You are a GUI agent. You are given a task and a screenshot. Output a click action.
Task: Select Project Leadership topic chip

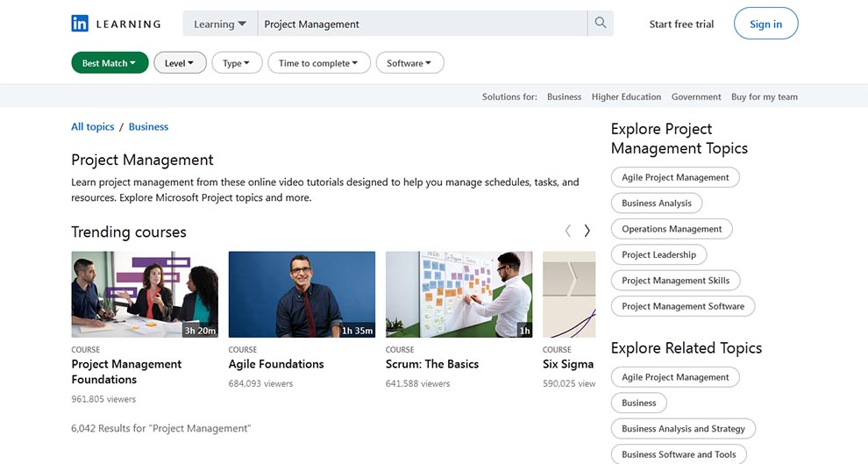pos(658,254)
